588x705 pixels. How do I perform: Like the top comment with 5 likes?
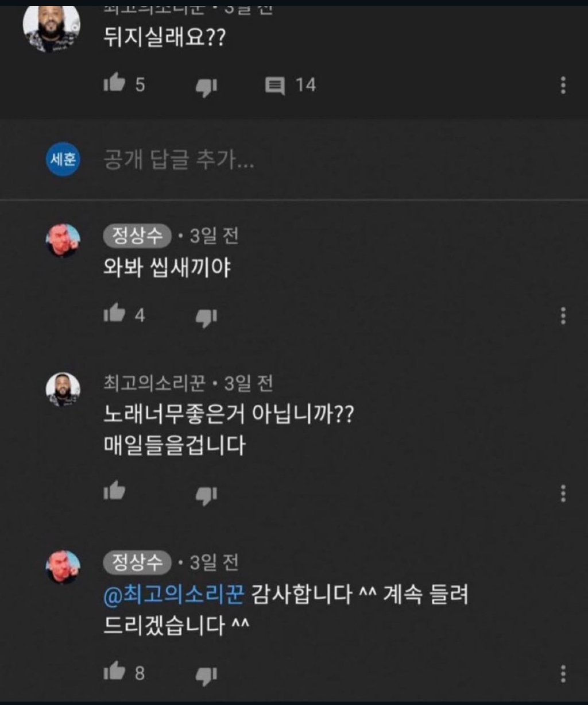114,84
